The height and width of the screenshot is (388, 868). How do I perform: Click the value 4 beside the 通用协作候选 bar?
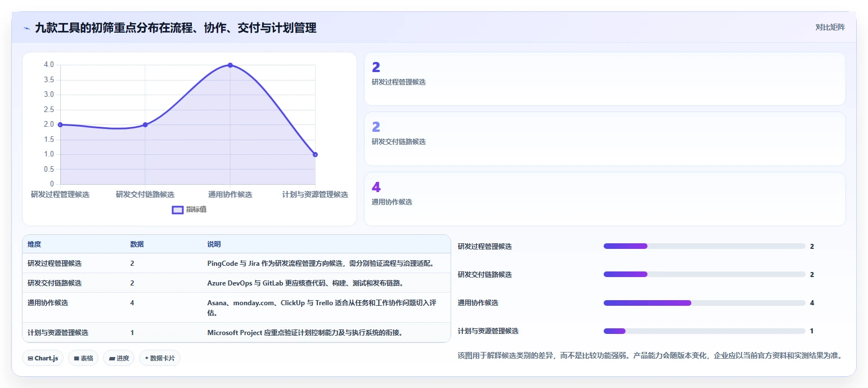pyautogui.click(x=812, y=303)
